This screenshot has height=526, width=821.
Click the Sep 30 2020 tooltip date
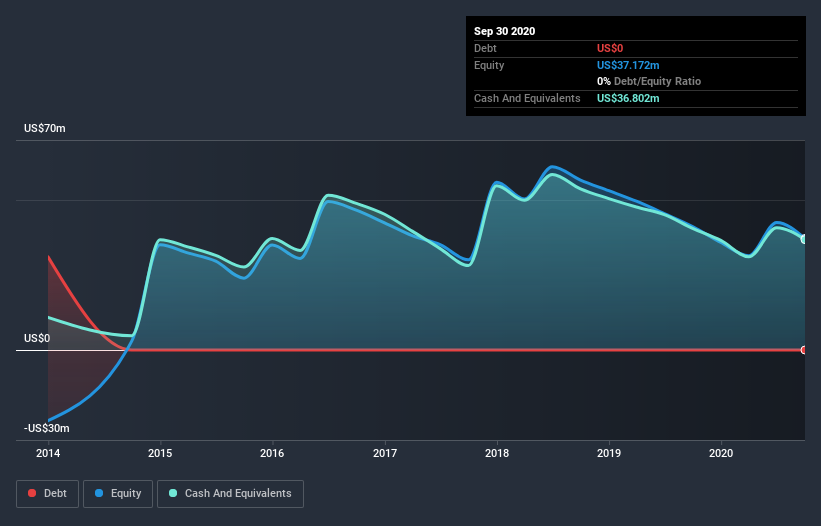click(505, 31)
